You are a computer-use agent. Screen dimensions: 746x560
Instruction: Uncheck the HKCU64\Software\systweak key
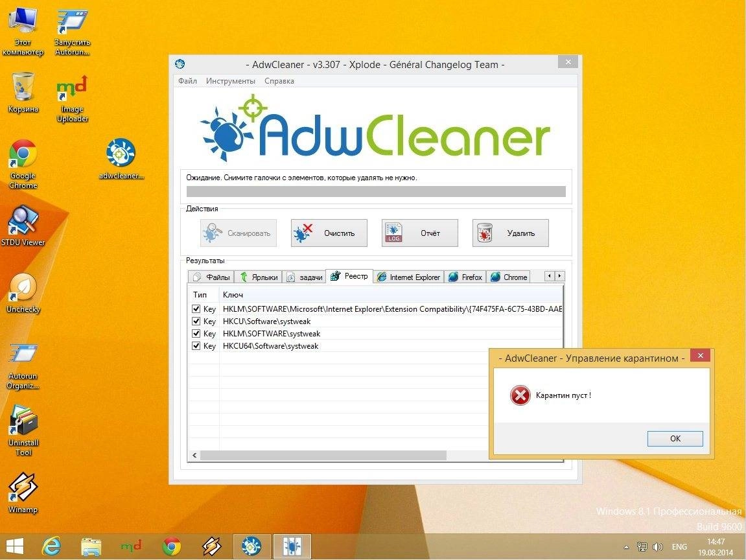click(196, 346)
